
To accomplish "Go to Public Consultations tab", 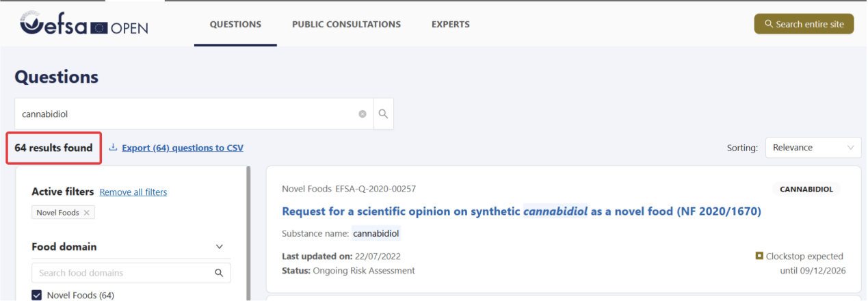I will pos(346,25).
